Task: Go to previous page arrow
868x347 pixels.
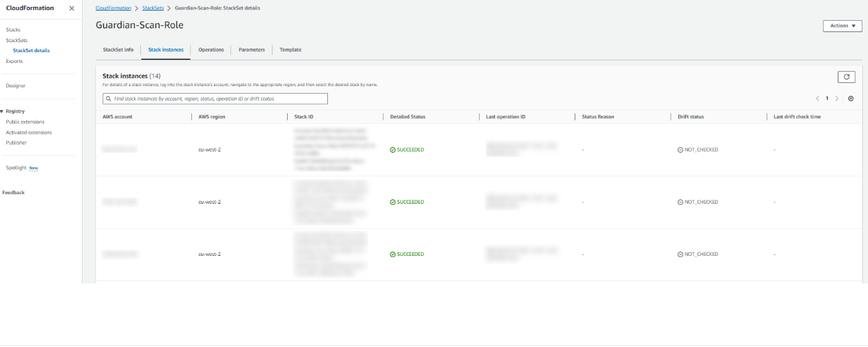Action: 817,99
